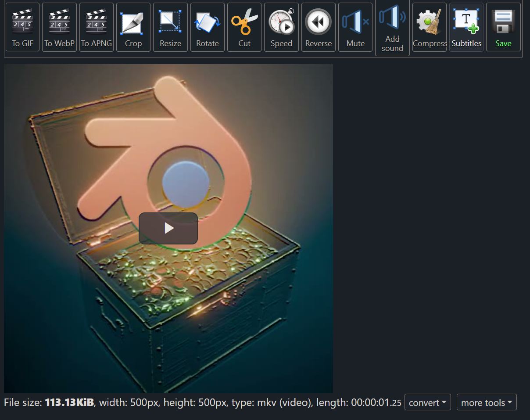This screenshot has height=420, width=530.
Task: Launch the Compress video tool
Action: [430, 27]
